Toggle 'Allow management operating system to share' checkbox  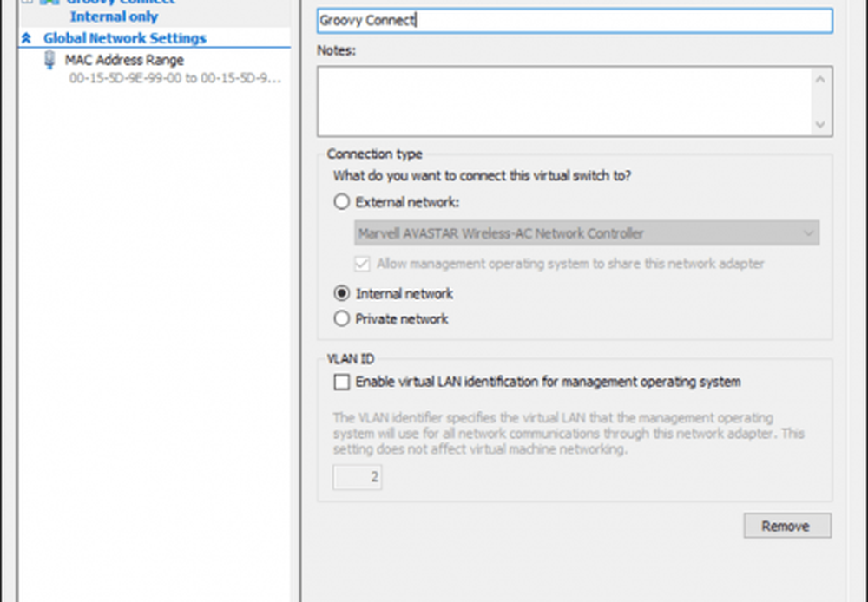363,263
